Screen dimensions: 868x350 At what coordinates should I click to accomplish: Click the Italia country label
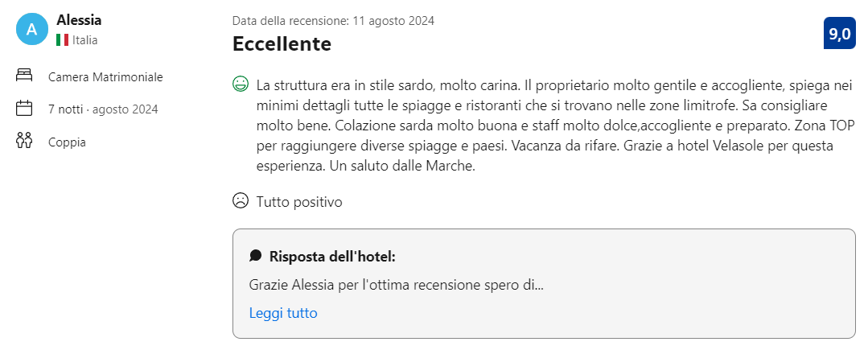[85, 39]
